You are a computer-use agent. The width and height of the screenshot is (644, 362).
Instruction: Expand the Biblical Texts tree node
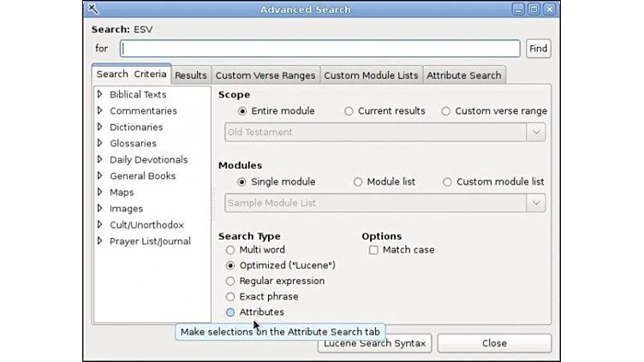click(100, 95)
